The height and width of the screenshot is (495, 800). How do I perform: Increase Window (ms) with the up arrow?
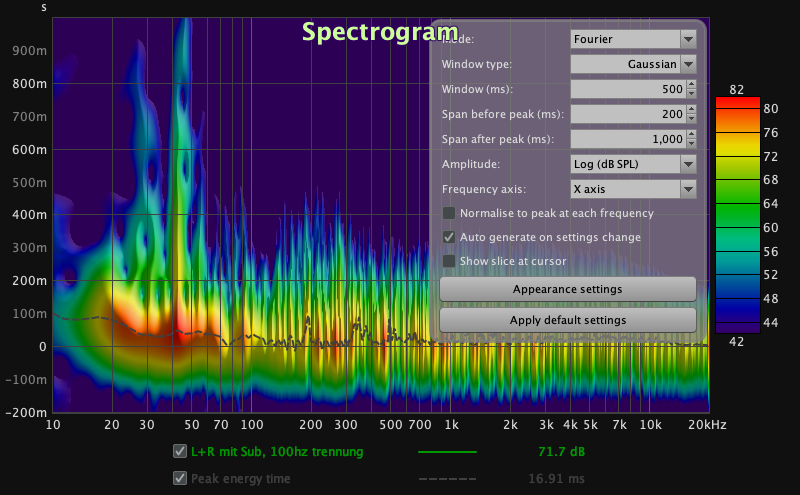click(x=690, y=85)
